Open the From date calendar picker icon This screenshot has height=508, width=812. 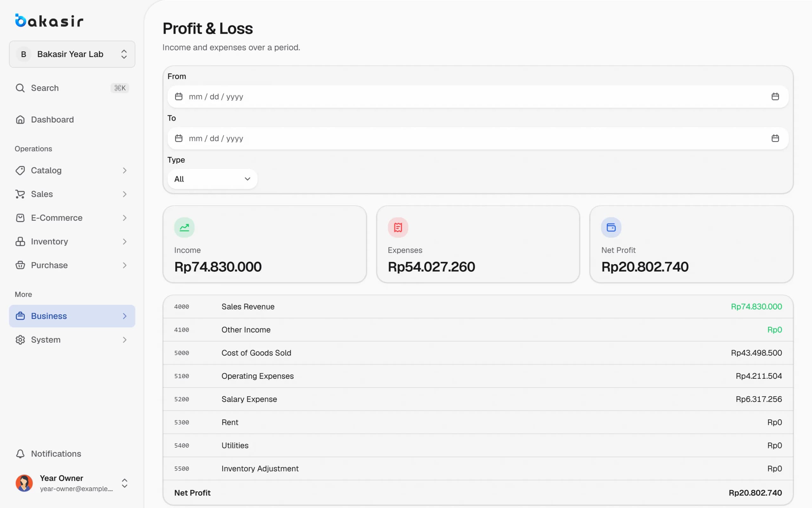(x=775, y=97)
